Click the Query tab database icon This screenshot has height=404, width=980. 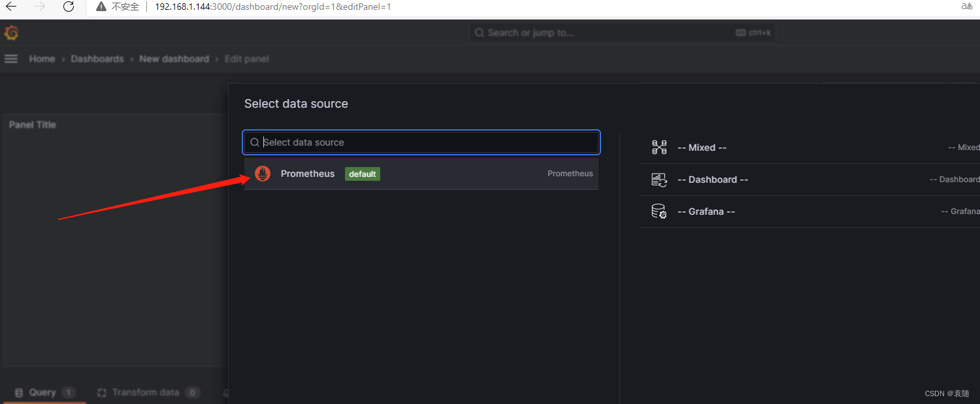pos(19,393)
